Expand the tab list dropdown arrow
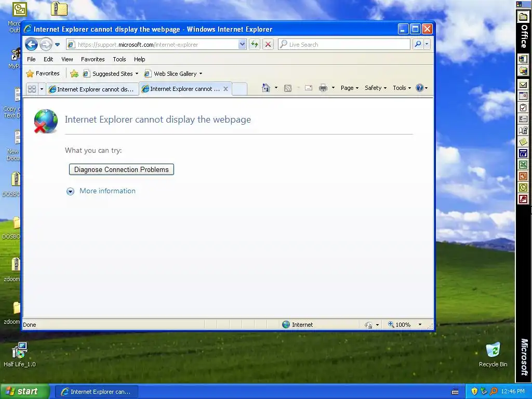Screen dimensions: 532x399 [42, 89]
